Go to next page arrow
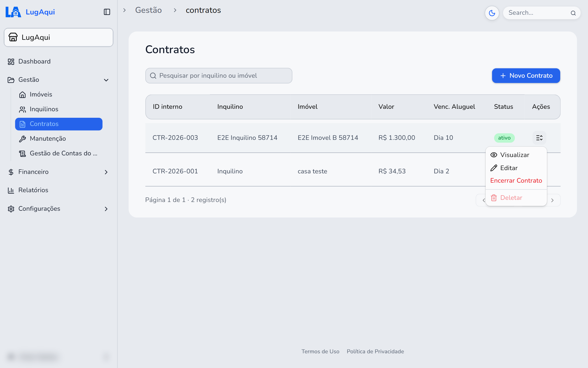This screenshot has height=368, width=588. (x=553, y=200)
